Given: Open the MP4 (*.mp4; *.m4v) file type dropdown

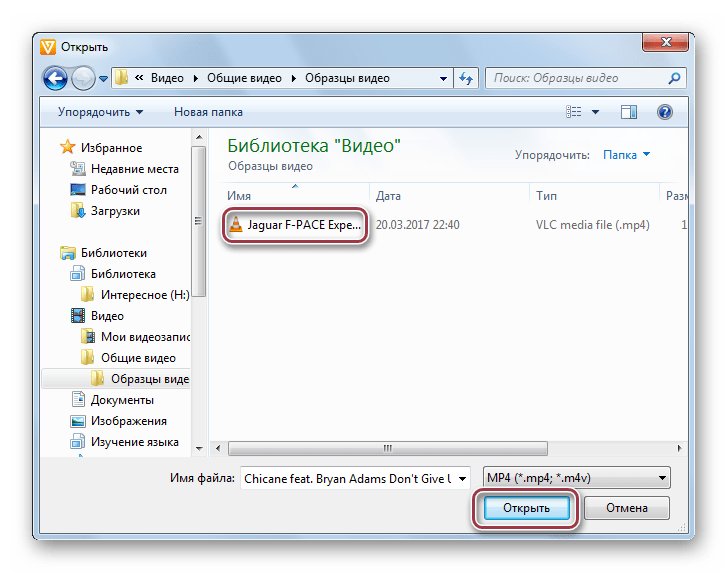Looking at the screenshot, I should [x=577, y=478].
